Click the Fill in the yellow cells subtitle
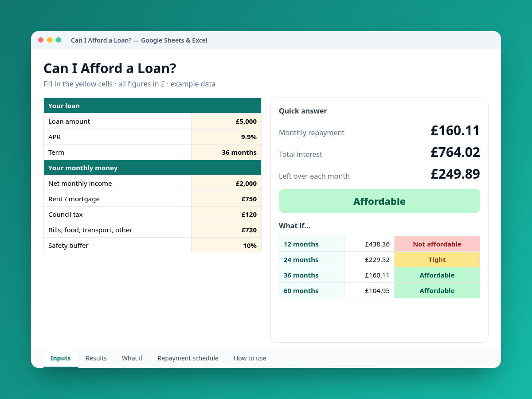This screenshot has height=399, width=532. coord(129,84)
